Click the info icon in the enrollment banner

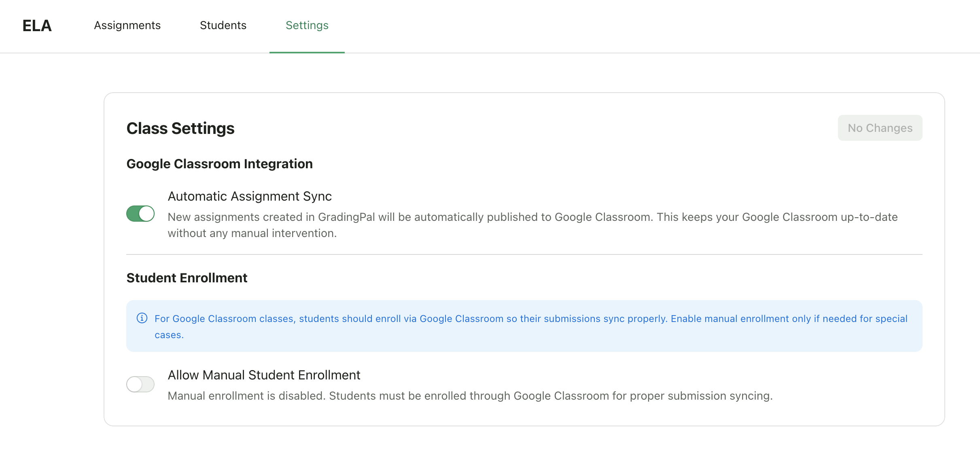click(x=142, y=318)
